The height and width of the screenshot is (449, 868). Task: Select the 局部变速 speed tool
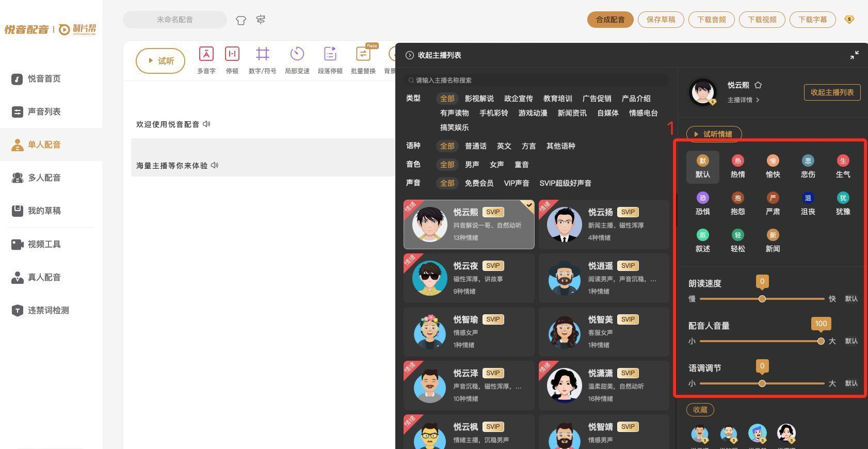[297, 54]
